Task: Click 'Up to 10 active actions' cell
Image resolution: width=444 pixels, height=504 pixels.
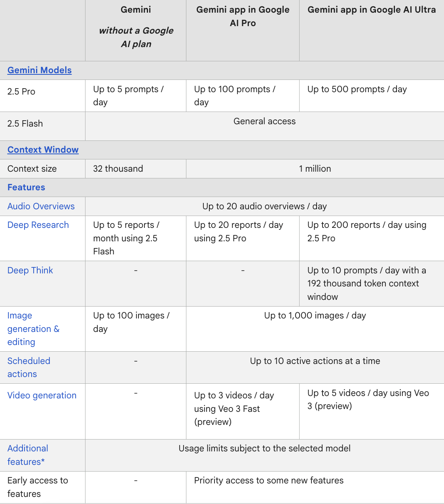Action: point(315,361)
